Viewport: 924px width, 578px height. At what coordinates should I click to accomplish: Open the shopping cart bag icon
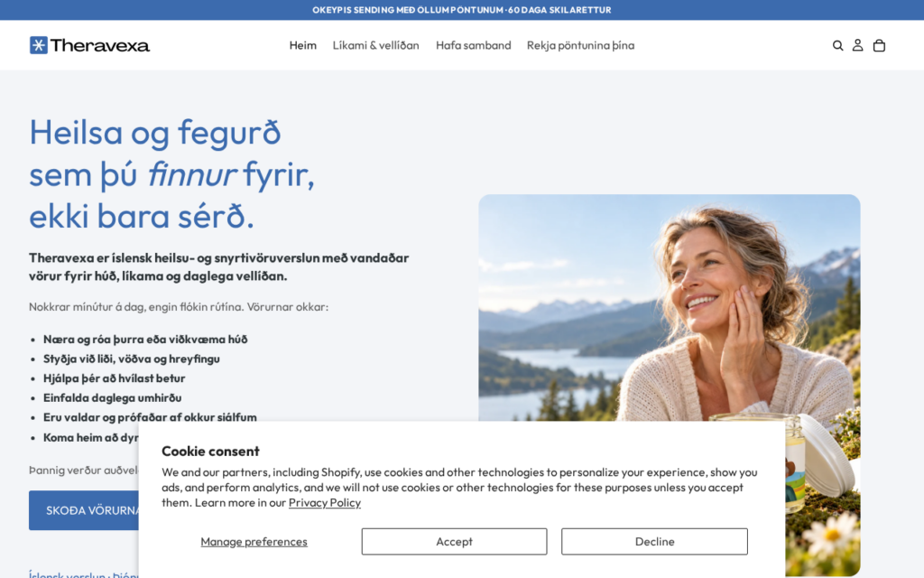pyautogui.click(x=879, y=45)
